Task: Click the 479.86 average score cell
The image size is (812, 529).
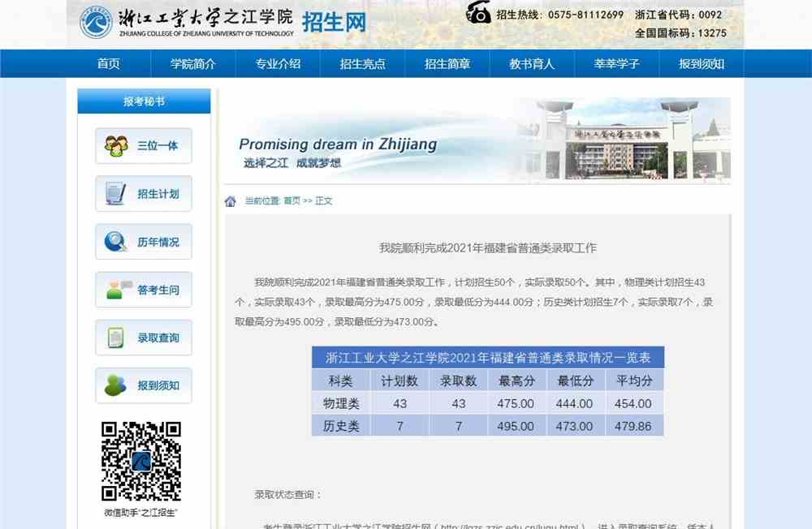Action: (x=633, y=427)
